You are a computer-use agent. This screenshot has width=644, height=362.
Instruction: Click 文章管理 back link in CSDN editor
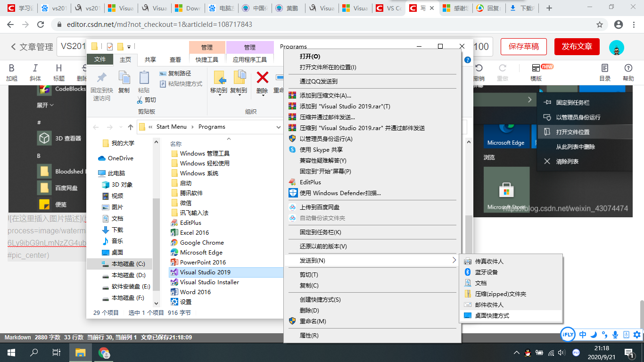[x=32, y=47]
